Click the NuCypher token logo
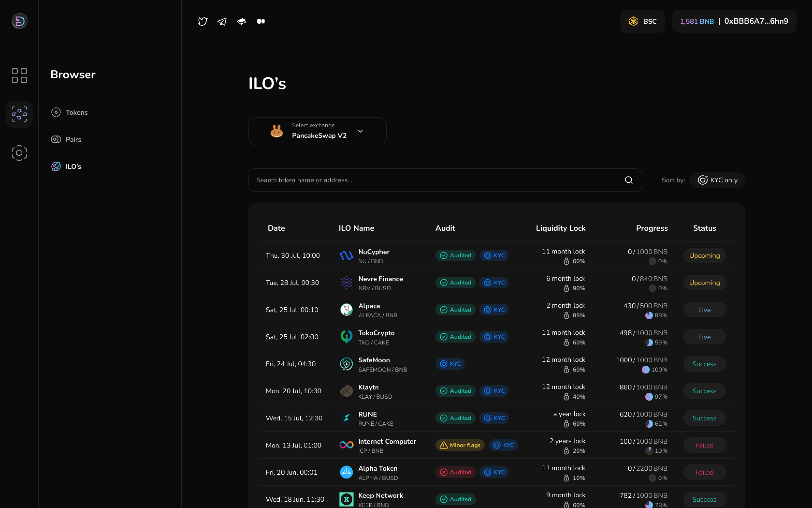 [346, 256]
